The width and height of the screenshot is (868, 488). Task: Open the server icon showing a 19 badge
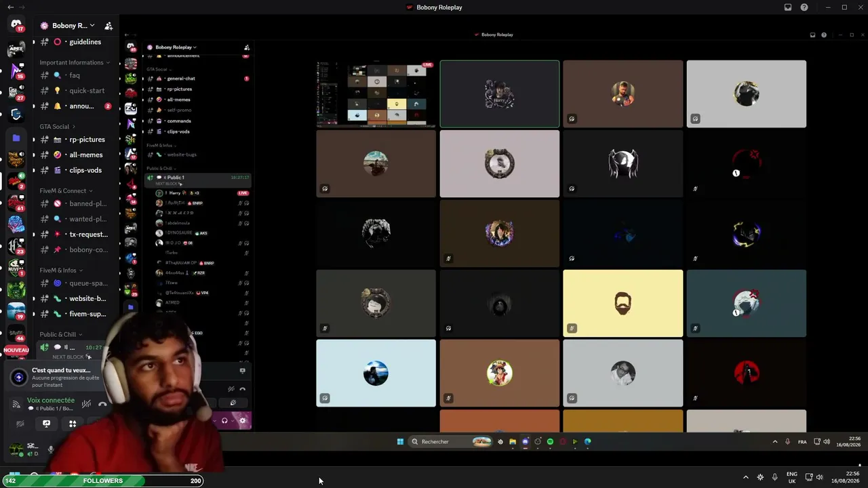(16, 311)
